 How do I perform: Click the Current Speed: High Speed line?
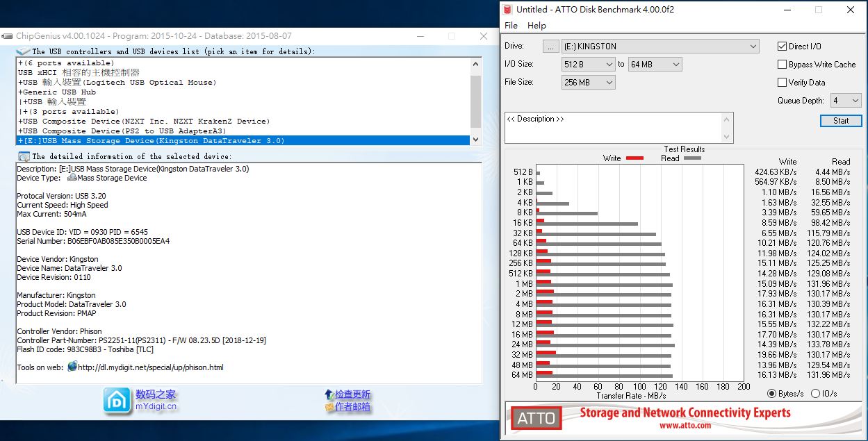63,205
